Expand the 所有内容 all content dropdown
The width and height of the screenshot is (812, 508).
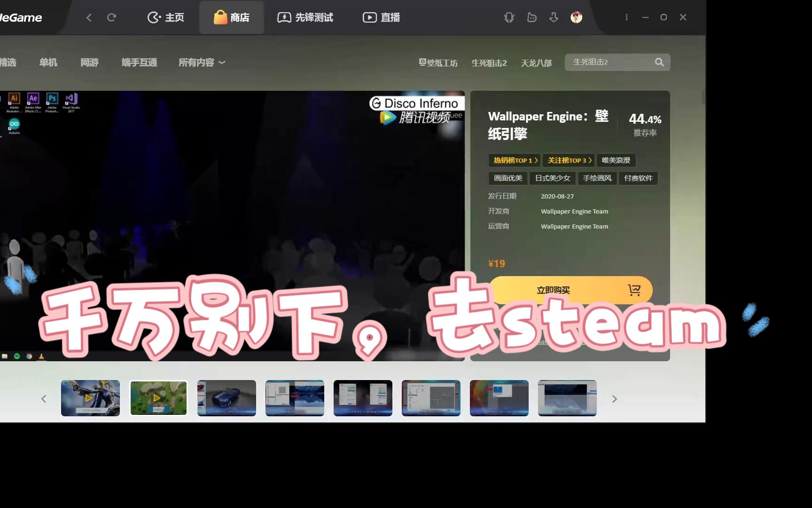click(201, 62)
